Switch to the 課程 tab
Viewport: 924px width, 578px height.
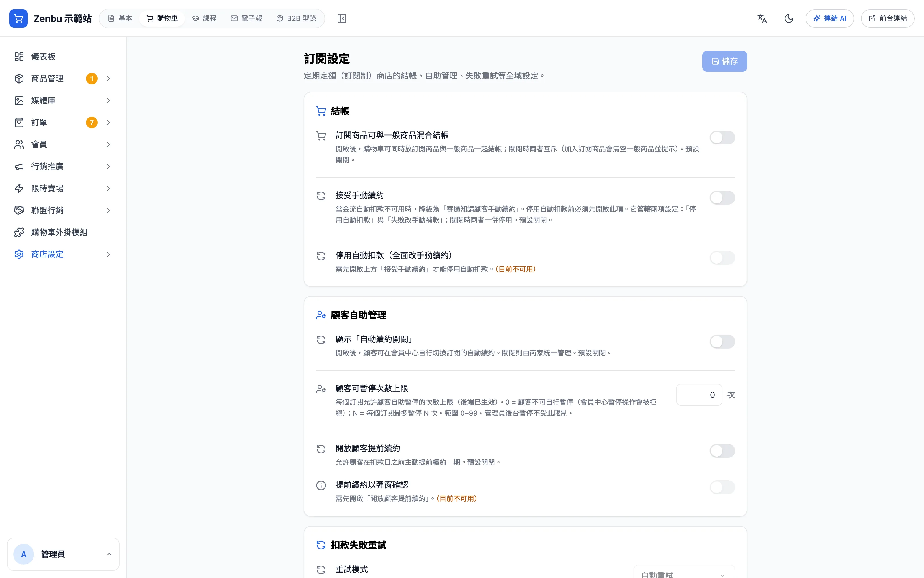coord(204,18)
